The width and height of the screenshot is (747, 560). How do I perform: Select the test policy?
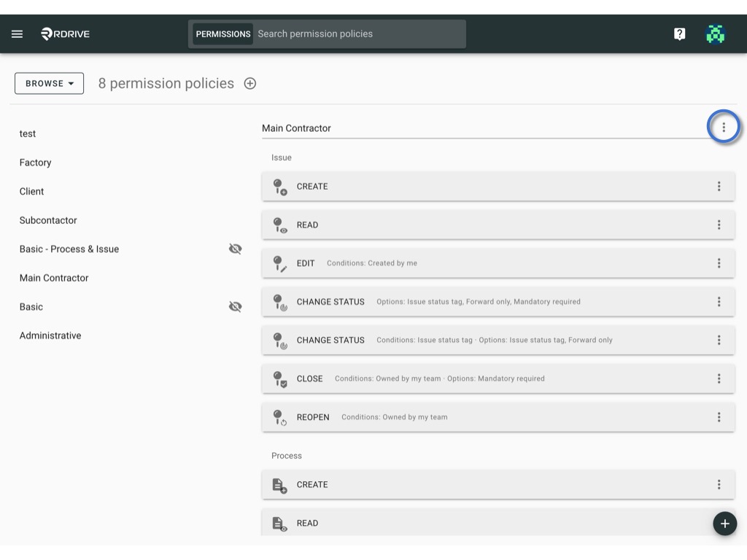(28, 134)
